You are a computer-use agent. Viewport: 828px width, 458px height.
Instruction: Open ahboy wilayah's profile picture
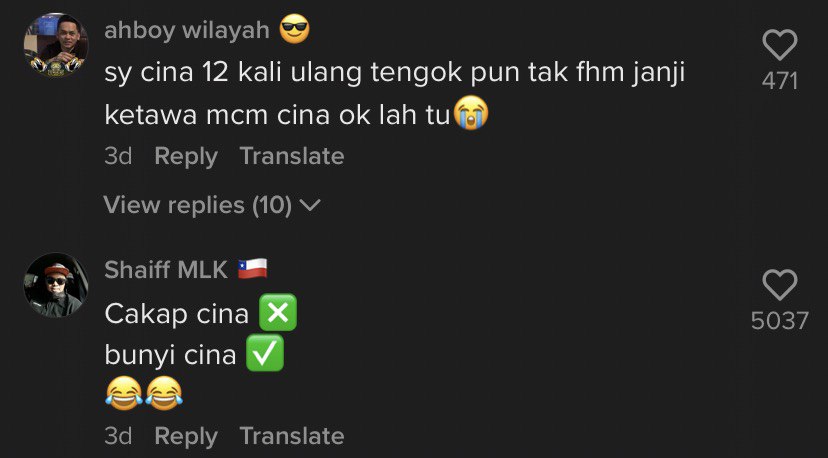(x=56, y=45)
